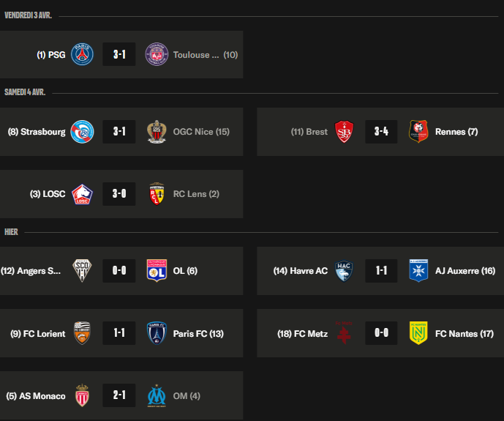This screenshot has width=504, height=421.
Task: Click the OM club logo
Action: [157, 396]
